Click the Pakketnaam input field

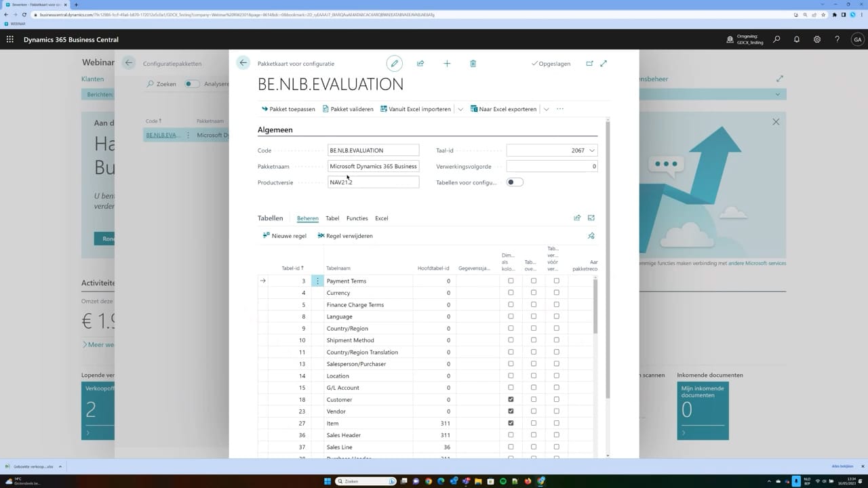tap(373, 166)
